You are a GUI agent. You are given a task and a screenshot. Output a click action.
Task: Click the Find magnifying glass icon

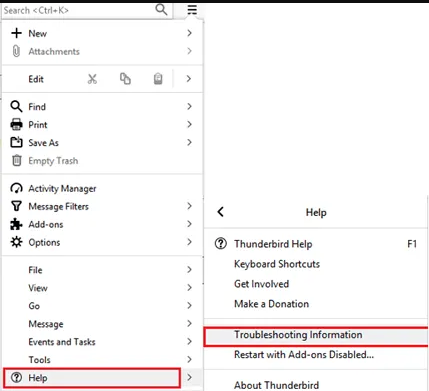[x=16, y=107]
